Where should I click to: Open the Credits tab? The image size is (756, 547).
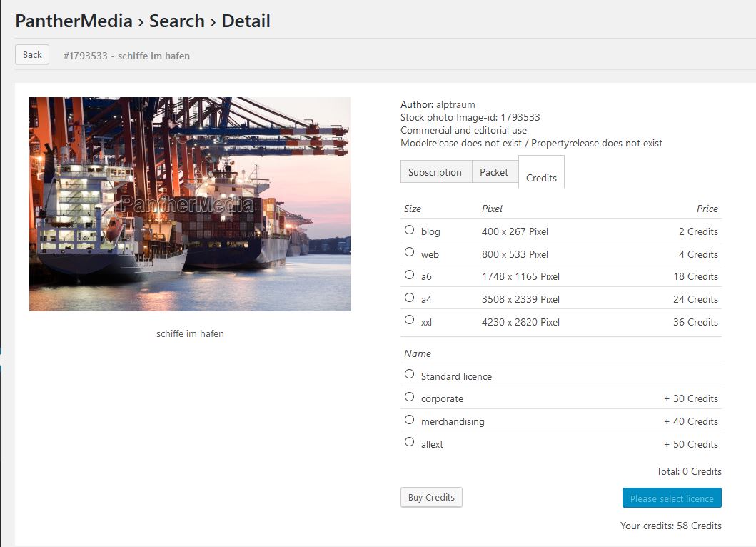(x=541, y=174)
